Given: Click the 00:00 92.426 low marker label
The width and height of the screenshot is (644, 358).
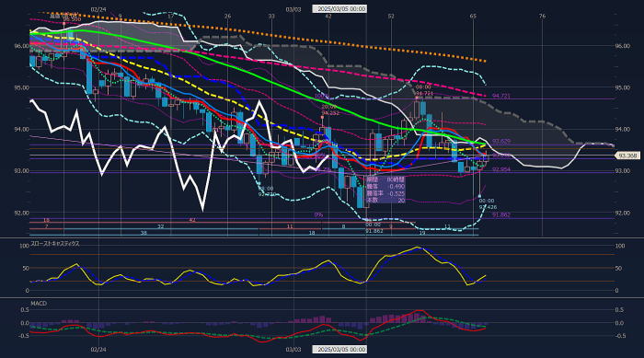Looking at the screenshot, I should click(488, 204).
